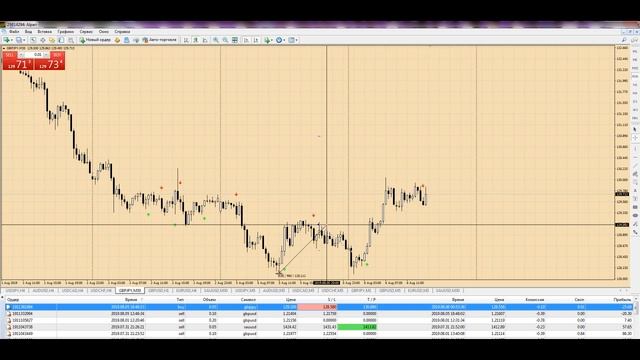The image size is (640, 360).
Task: Click the volume input field 0.01
Action: 34,55
